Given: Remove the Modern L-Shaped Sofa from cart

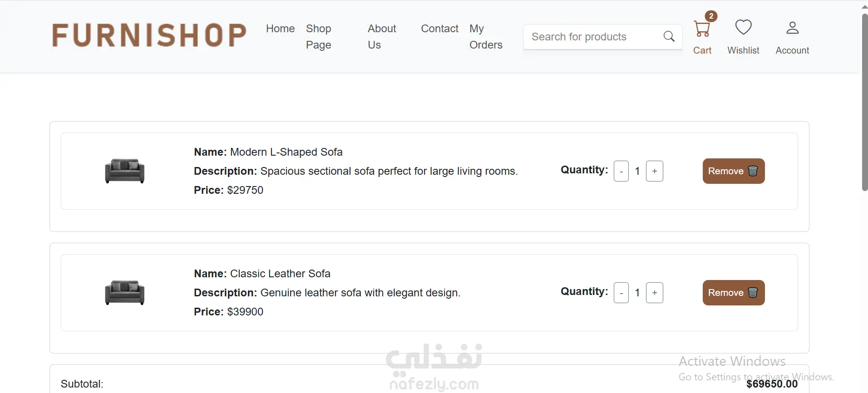Looking at the screenshot, I should pos(733,171).
